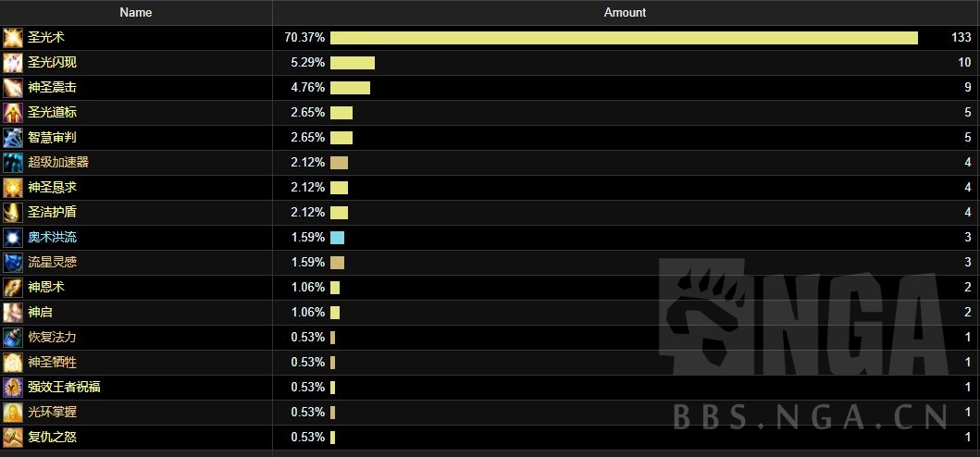Click the cyan 奥术洪流 amount bar
Image resolution: width=980 pixels, height=457 pixels.
pyautogui.click(x=338, y=238)
